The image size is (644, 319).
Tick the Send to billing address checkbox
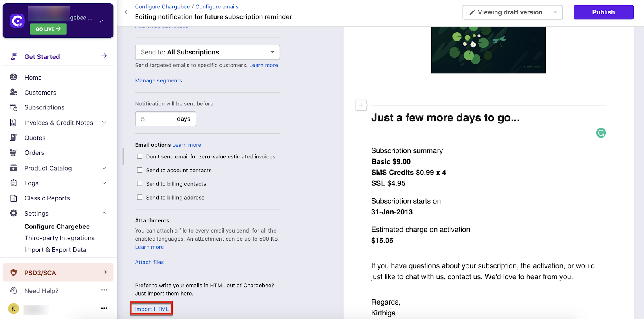pyautogui.click(x=140, y=197)
